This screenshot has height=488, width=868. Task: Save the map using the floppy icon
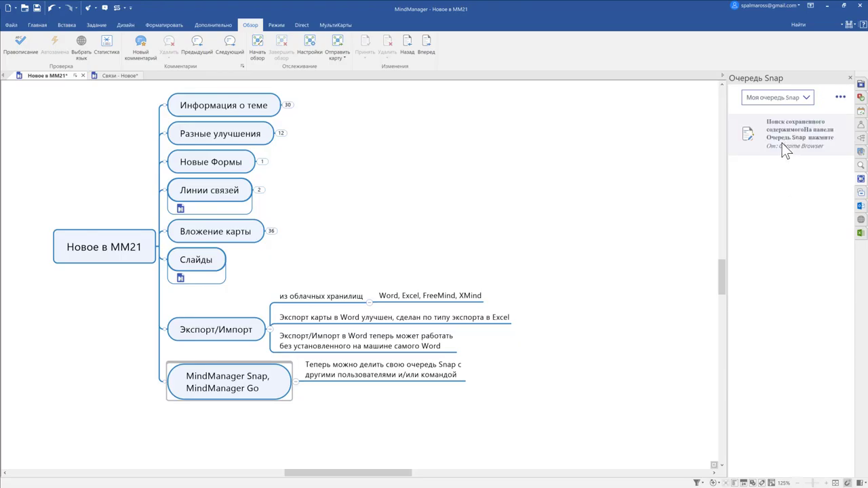pyautogui.click(x=37, y=8)
